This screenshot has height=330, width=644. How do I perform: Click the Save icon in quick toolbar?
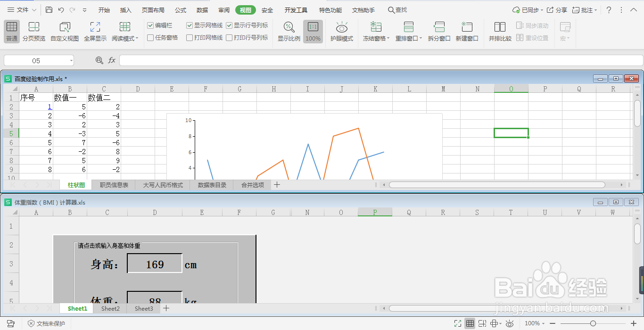(49, 10)
